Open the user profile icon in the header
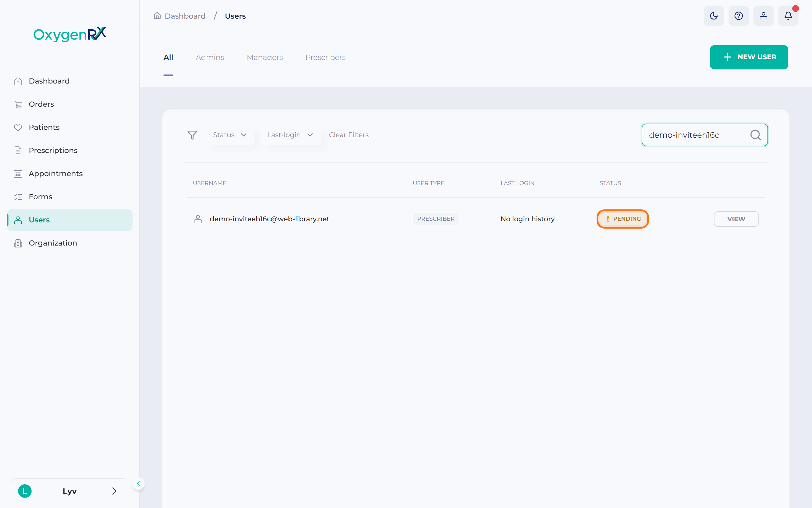812x508 pixels. coord(763,16)
